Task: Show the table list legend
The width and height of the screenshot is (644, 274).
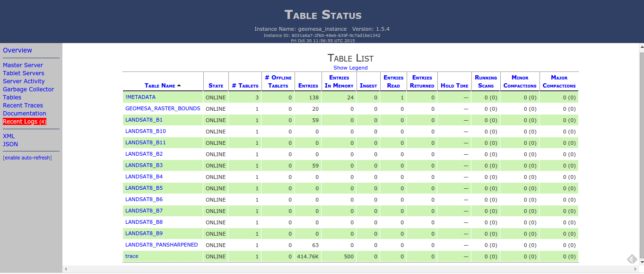Action: coord(350,68)
